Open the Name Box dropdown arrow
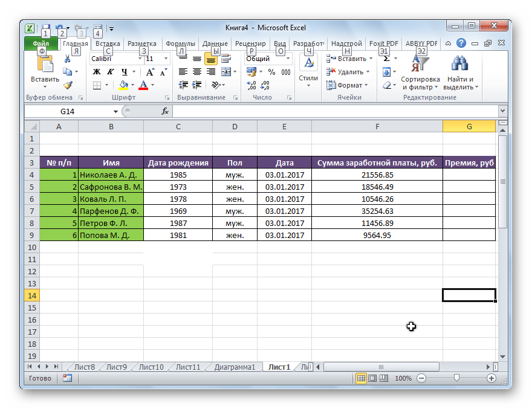 (x=115, y=112)
